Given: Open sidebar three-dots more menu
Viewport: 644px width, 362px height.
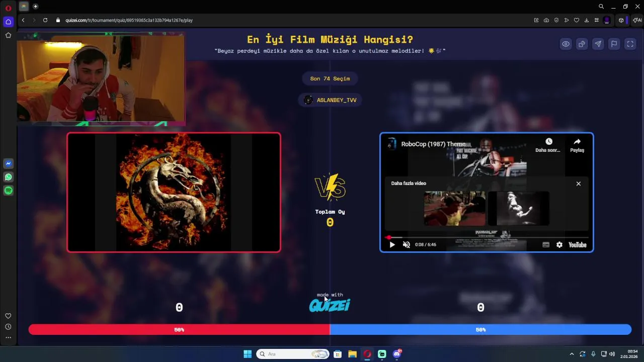Looking at the screenshot, I should (x=8, y=338).
